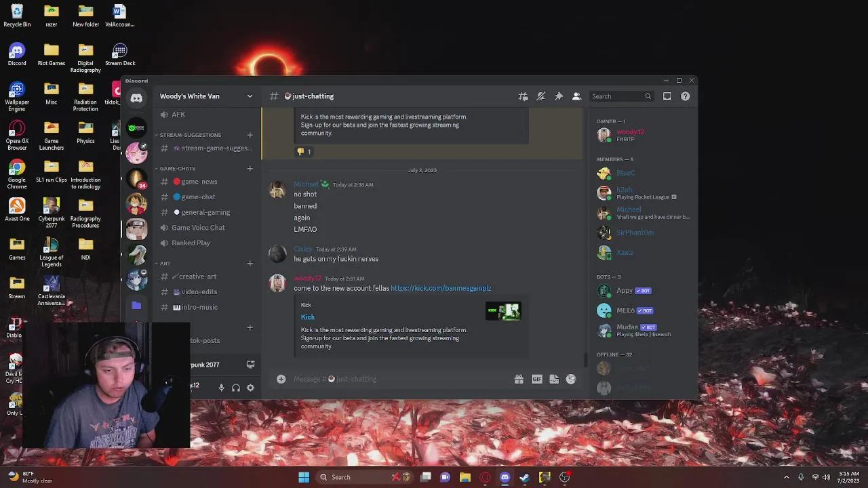Add channel to ART category

[x=250, y=264]
